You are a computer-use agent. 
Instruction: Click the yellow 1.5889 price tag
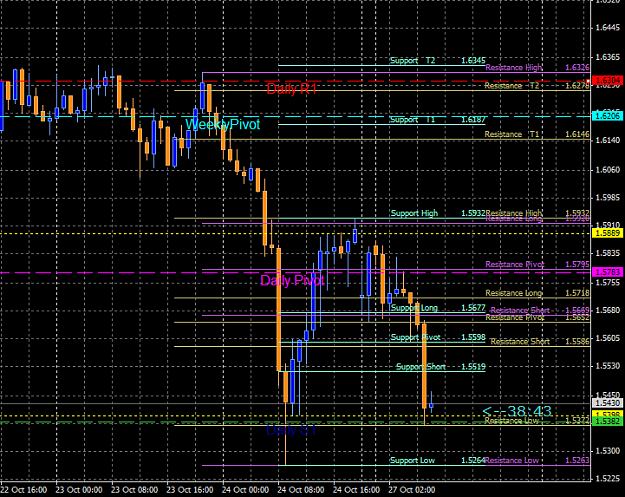click(607, 233)
